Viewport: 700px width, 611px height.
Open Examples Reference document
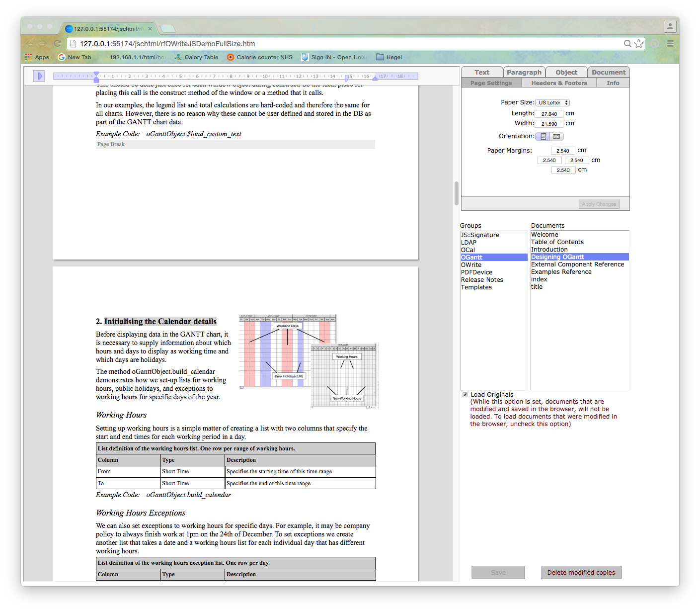(x=580, y=271)
